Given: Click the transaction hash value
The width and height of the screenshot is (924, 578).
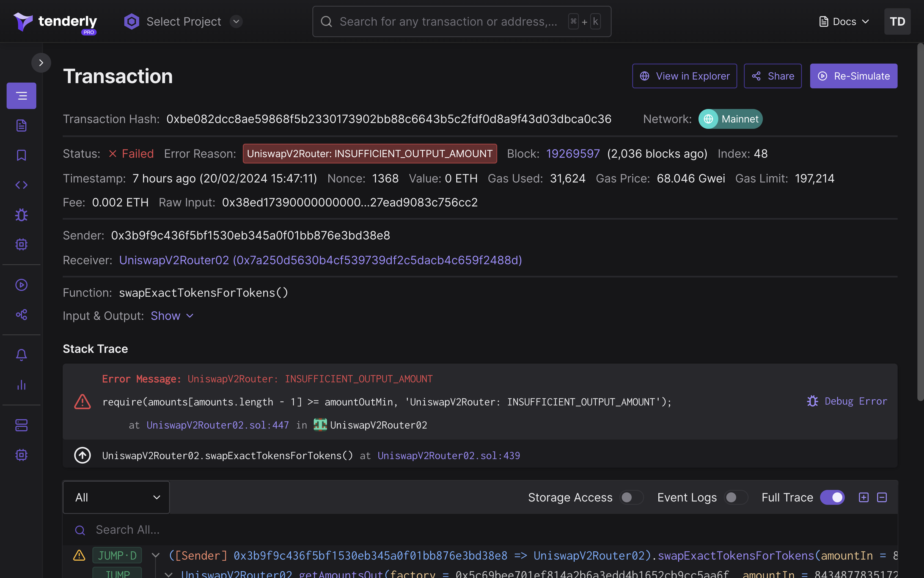Looking at the screenshot, I should 389,119.
